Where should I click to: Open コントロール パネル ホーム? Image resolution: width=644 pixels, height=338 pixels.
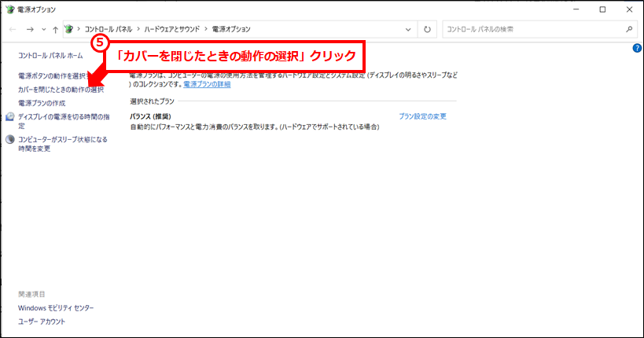click(x=50, y=56)
